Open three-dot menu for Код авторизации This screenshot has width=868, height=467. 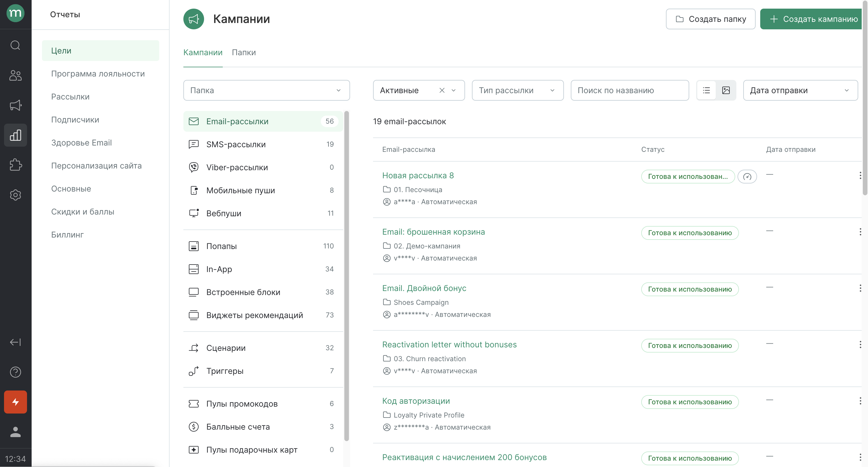(860, 401)
